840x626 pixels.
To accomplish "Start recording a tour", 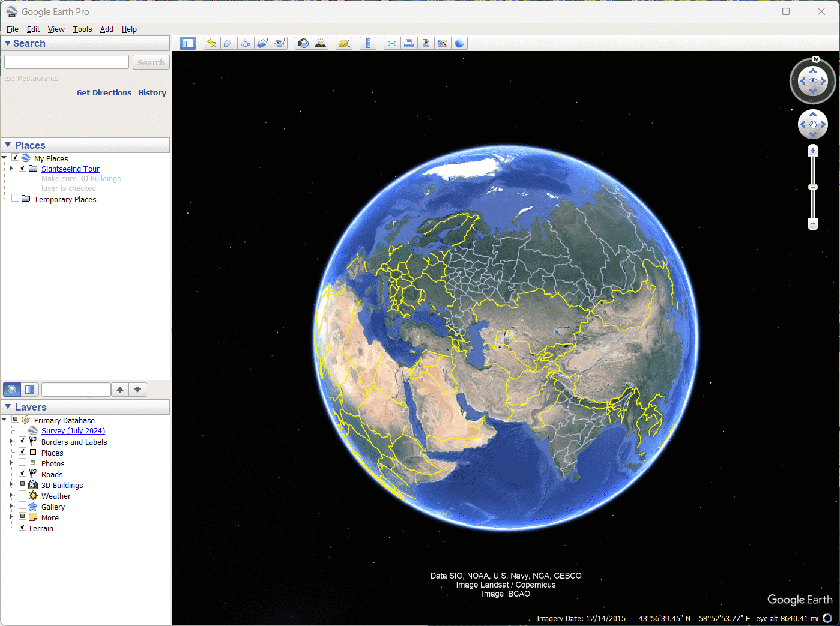I will [x=279, y=43].
